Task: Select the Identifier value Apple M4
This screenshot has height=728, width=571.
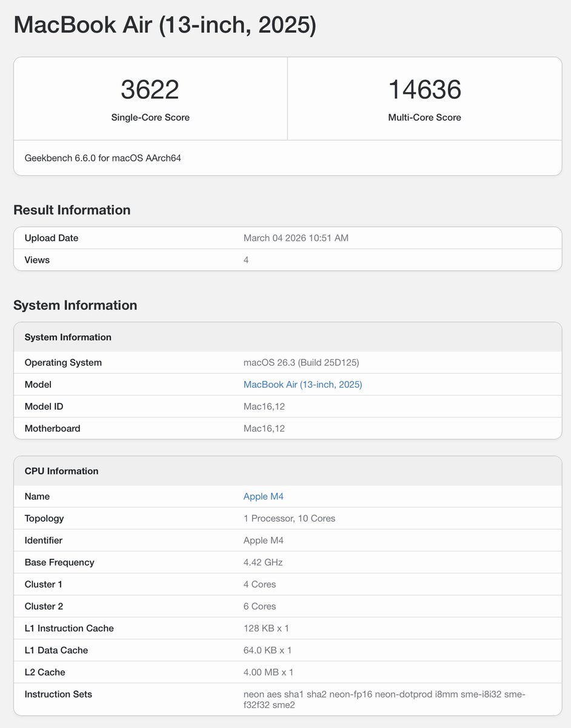Action: pyautogui.click(x=263, y=540)
